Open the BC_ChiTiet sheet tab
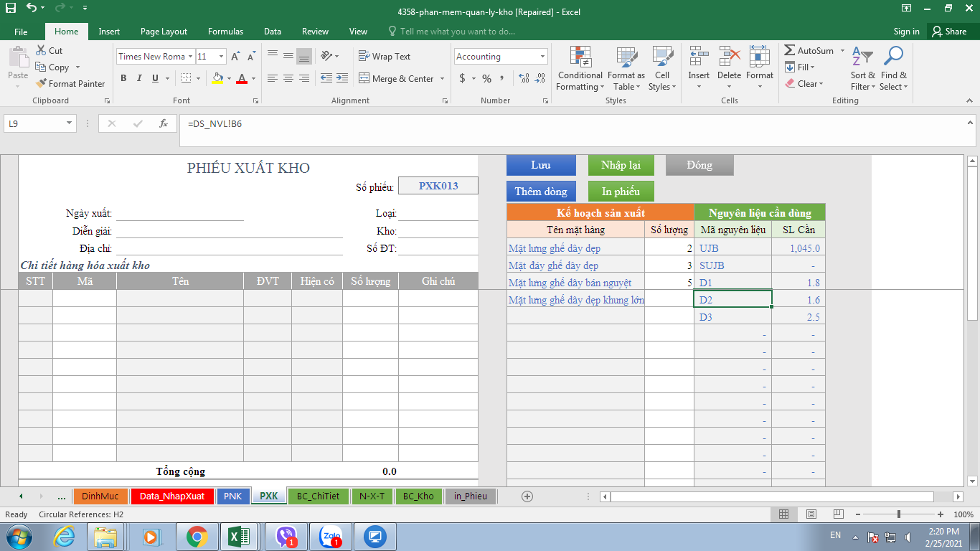 pyautogui.click(x=318, y=496)
